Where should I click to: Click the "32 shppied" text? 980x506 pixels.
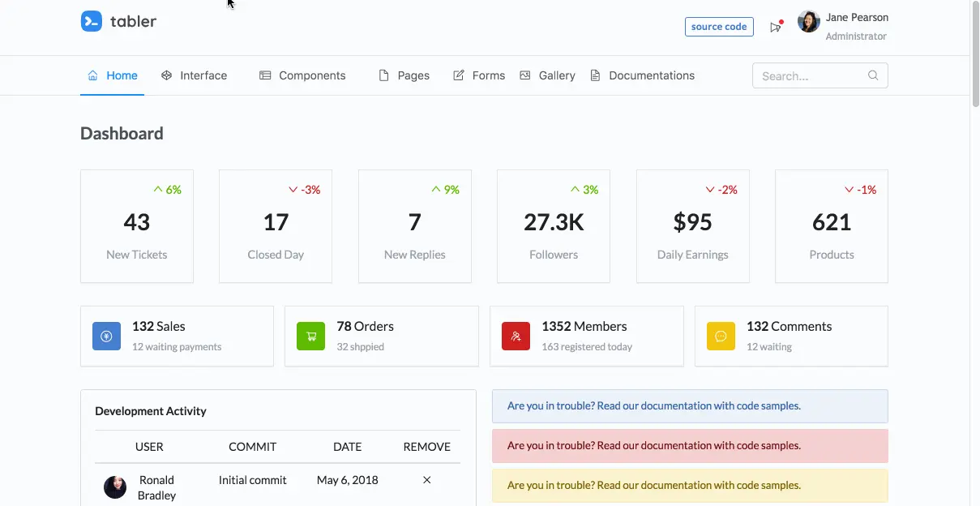(361, 346)
